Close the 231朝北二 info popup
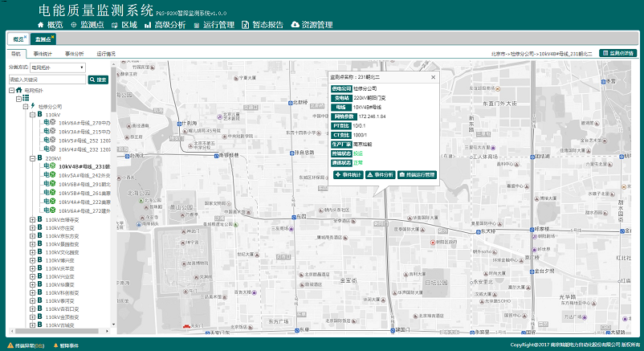Image resolution: width=644 pixels, height=351 pixels. (434, 77)
